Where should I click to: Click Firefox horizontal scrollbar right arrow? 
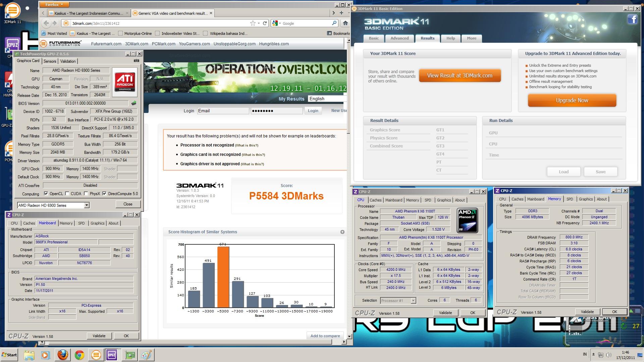(343, 342)
